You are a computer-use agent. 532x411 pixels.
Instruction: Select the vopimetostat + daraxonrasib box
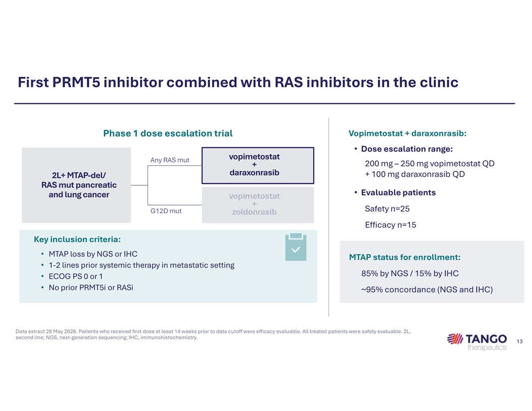(x=258, y=166)
